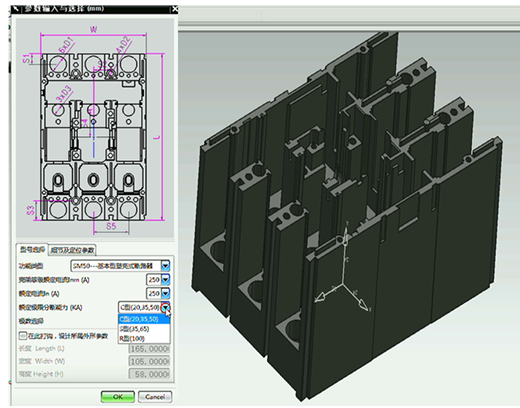Click the breaker dimension diagram preview
The height and width of the screenshot is (408, 520).
95,128
